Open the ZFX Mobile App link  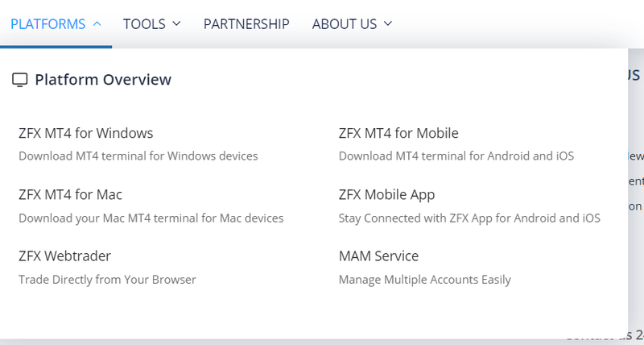386,195
